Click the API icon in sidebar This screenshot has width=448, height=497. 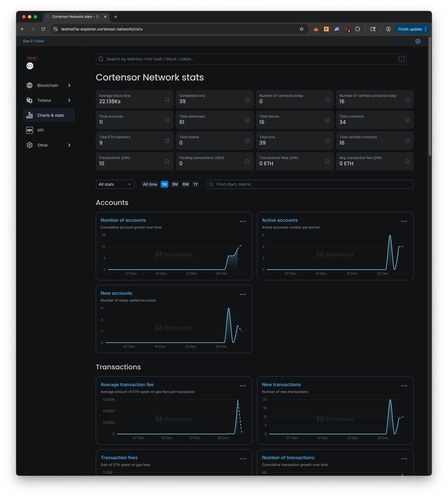[29, 130]
